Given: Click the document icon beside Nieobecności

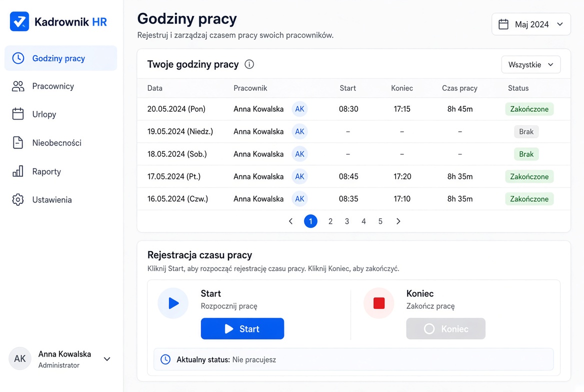Looking at the screenshot, I should 18,142.
